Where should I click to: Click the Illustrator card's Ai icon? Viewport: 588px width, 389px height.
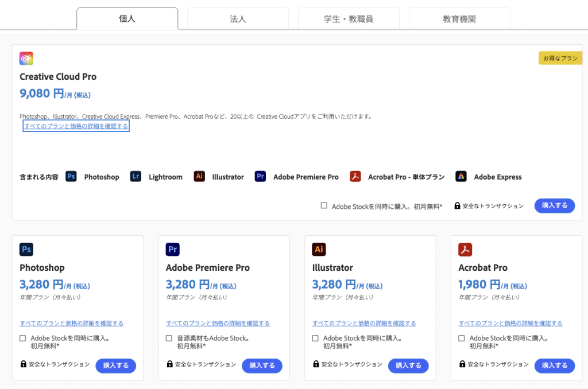pyautogui.click(x=319, y=249)
